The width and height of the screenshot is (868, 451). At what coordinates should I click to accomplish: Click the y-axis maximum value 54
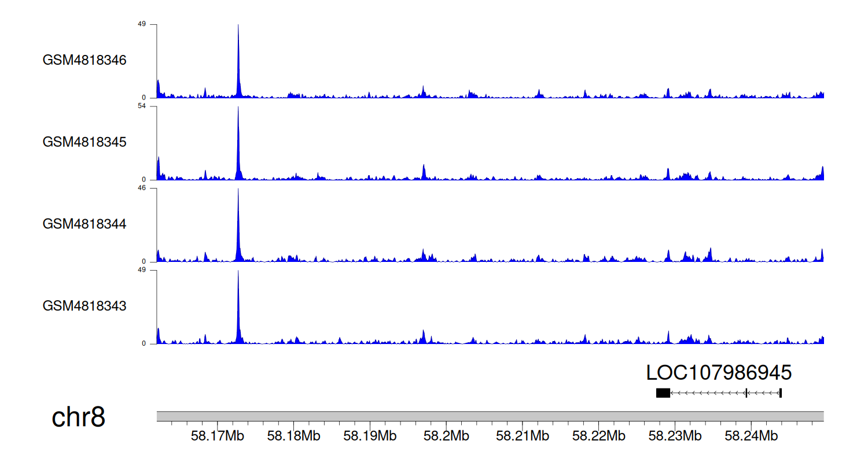(x=141, y=106)
